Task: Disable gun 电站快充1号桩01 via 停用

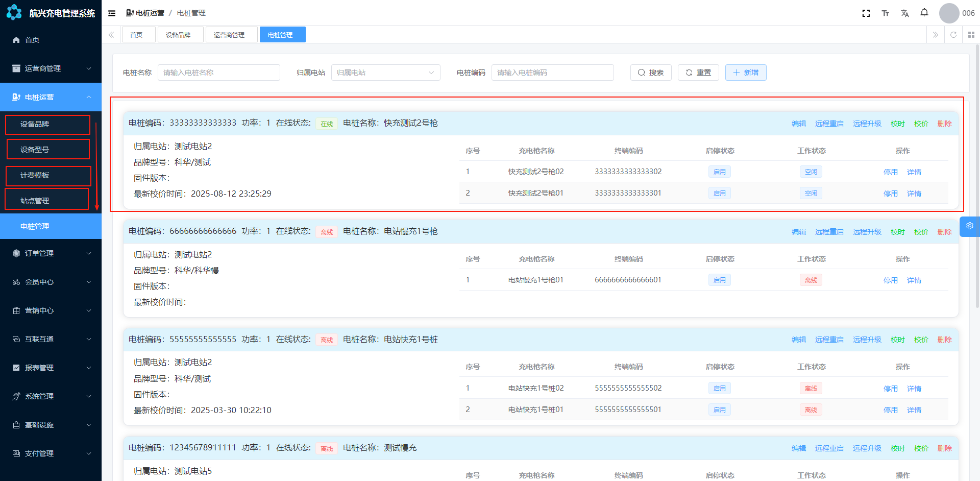Action: 890,410
